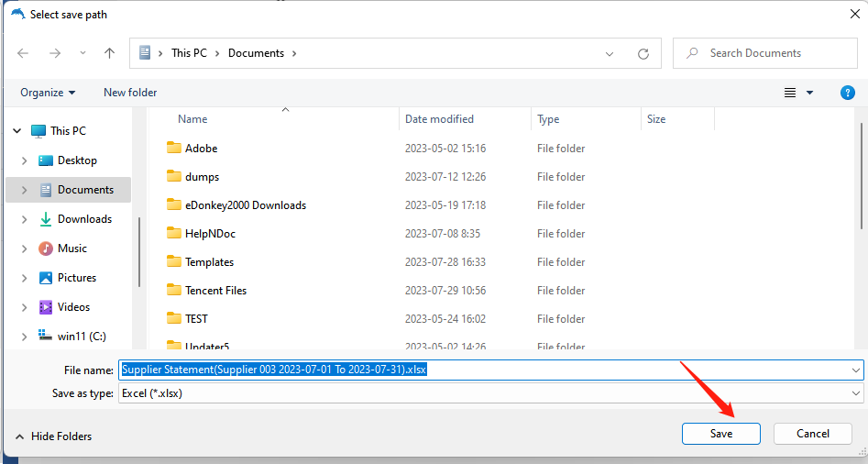
Task: Expand the Save as type dropdown
Action: [x=856, y=392]
